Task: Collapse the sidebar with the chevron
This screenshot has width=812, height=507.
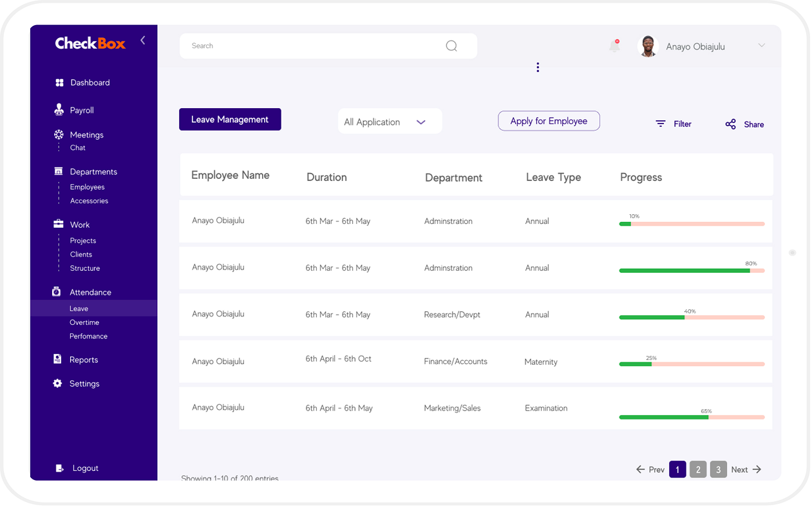Action: (x=143, y=41)
